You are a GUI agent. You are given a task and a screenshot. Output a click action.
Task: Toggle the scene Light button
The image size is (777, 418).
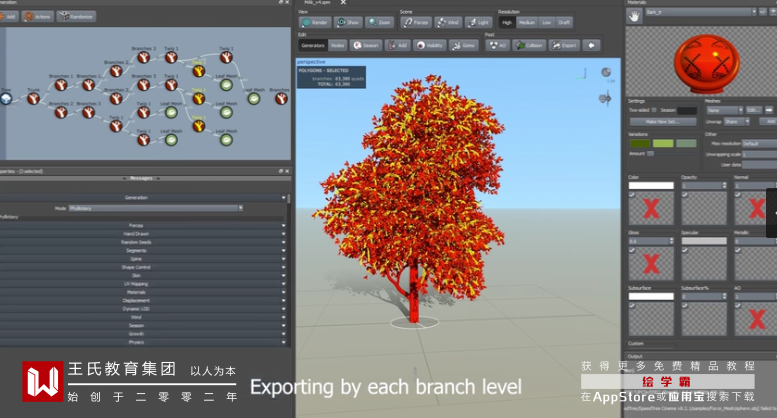click(x=478, y=22)
